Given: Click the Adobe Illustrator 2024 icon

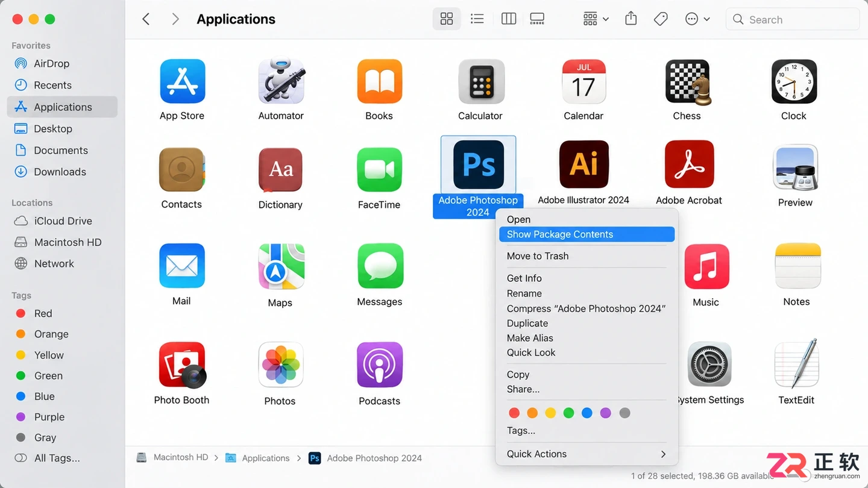Looking at the screenshot, I should 583,164.
